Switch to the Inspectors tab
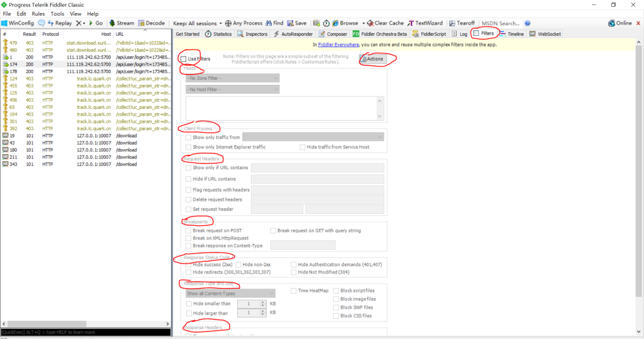The image size is (644, 339). [252, 34]
